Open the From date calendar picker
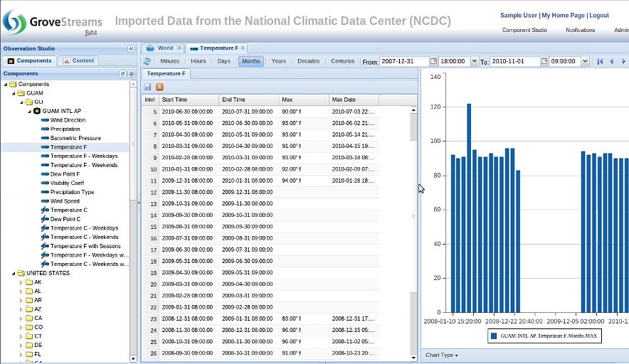The width and height of the screenshot is (629, 364). pos(434,62)
